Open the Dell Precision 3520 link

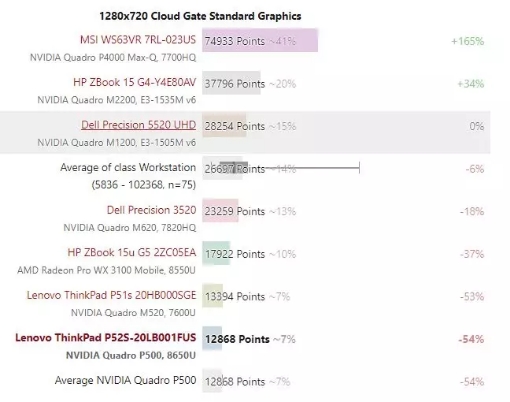point(151,210)
